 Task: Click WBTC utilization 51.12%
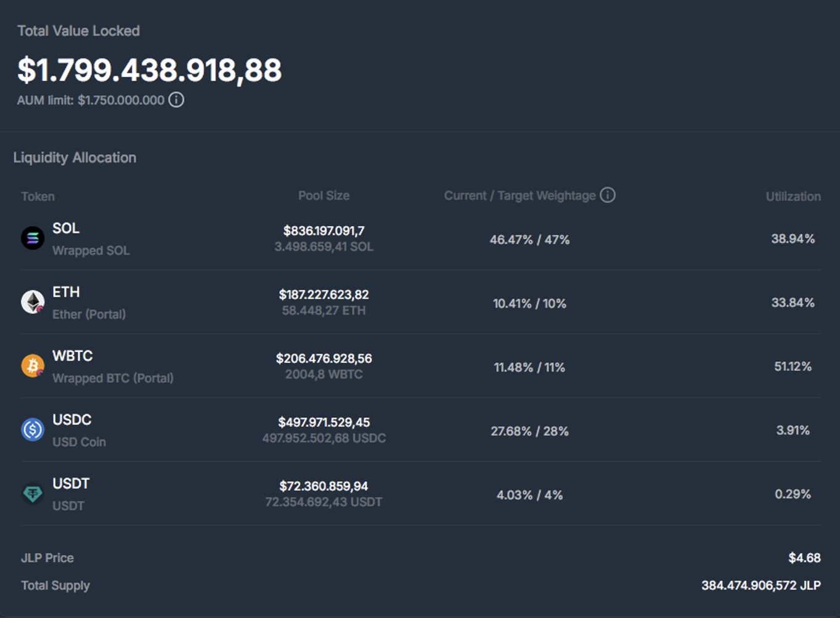(793, 367)
